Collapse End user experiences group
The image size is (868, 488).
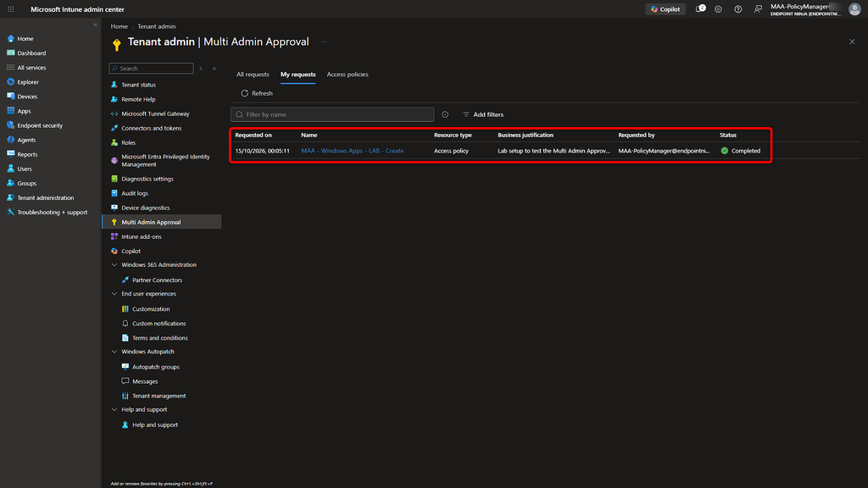pos(114,294)
